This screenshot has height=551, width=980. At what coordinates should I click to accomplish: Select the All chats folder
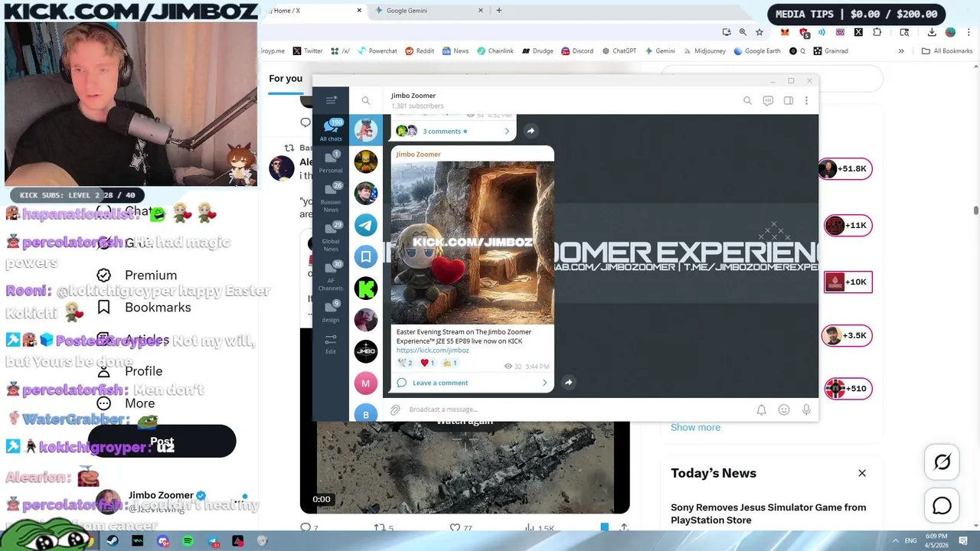click(331, 130)
